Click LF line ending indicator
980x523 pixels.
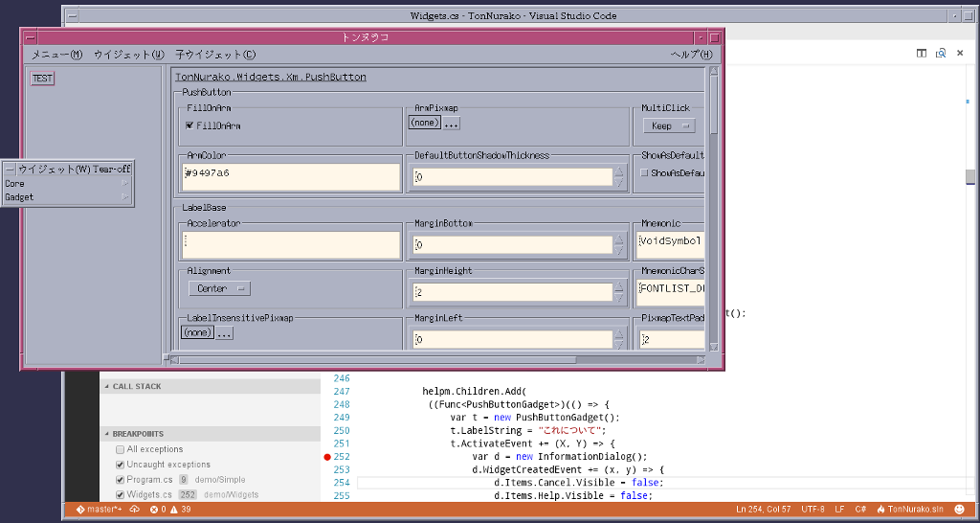pos(839,510)
